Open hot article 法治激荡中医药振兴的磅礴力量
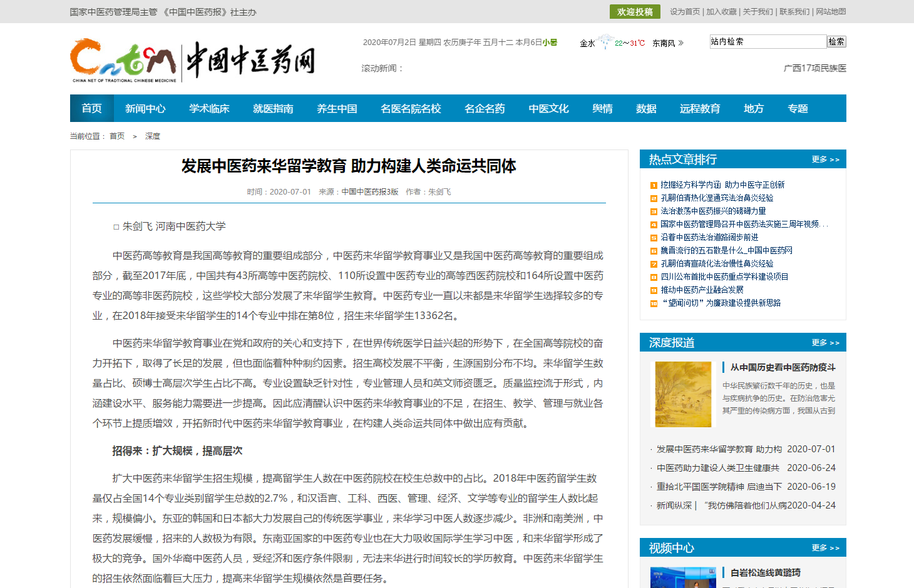Screen dimensions: 914x588 (x=713, y=211)
